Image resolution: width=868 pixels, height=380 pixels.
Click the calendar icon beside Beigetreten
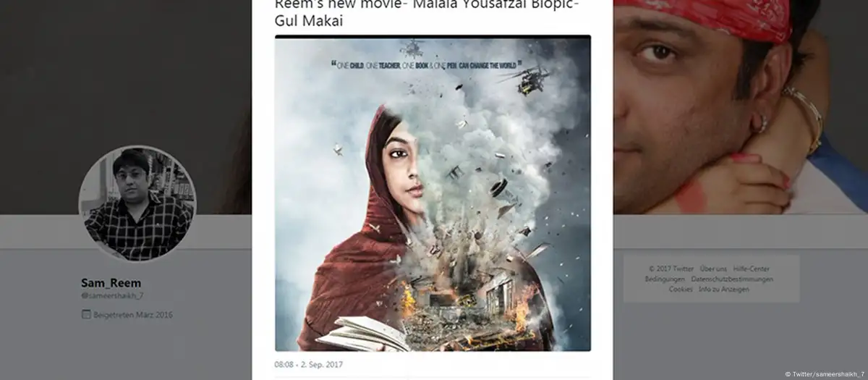(x=85, y=315)
